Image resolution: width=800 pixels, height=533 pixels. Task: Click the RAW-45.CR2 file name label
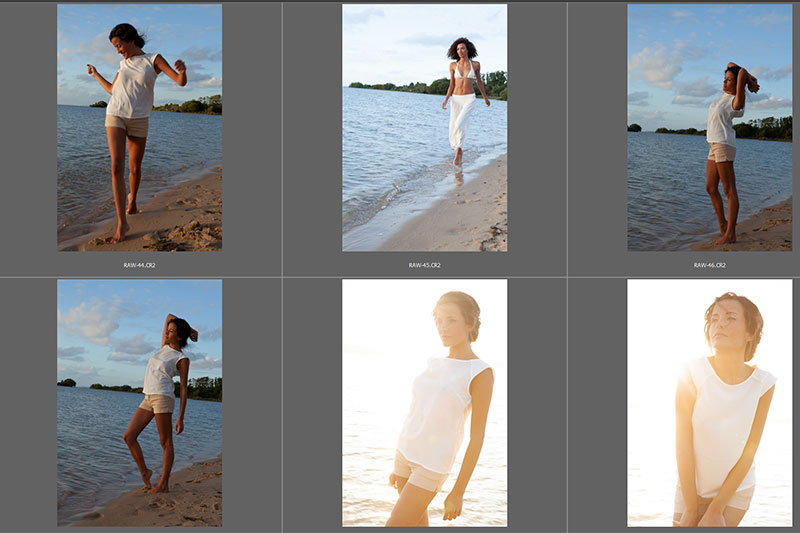(424, 265)
